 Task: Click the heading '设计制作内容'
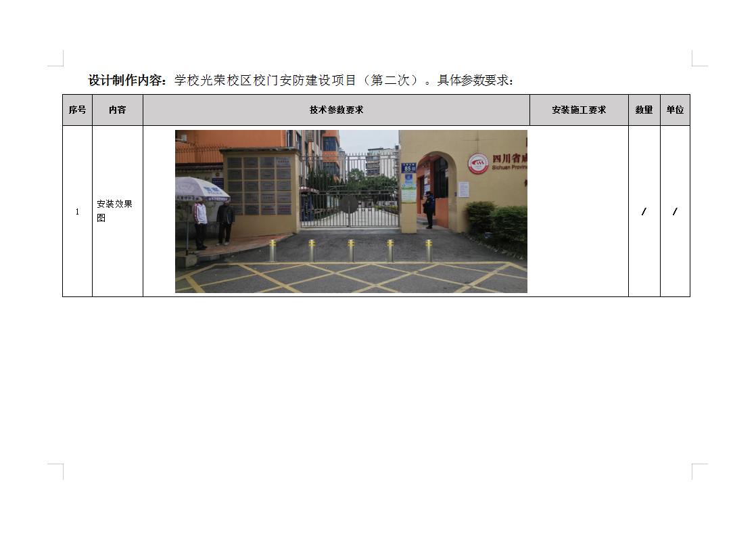(x=125, y=80)
